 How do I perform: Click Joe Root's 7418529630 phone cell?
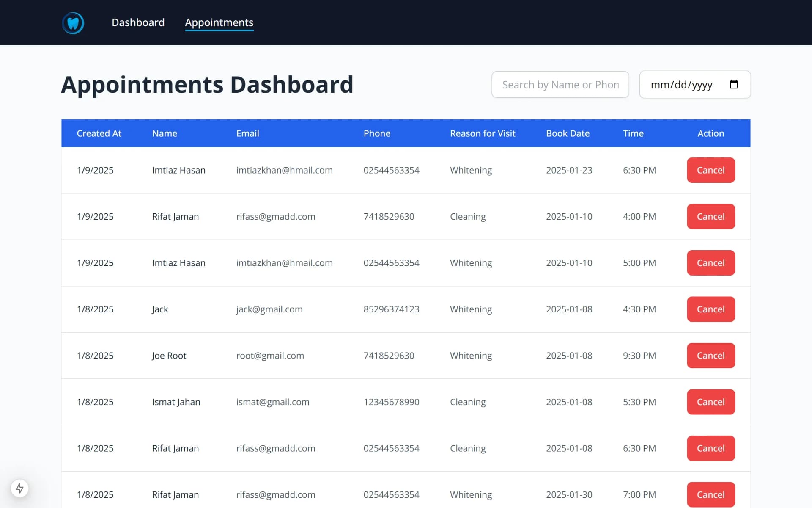click(389, 356)
